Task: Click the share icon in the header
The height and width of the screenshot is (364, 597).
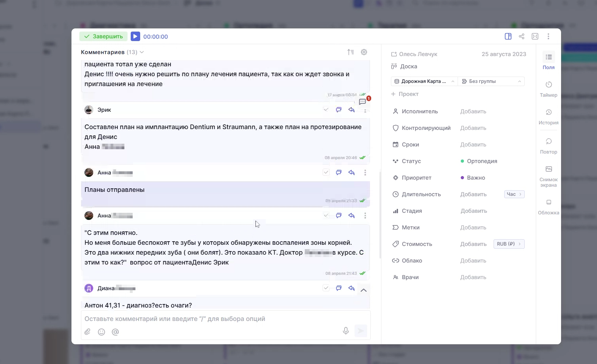Action: pos(522,36)
